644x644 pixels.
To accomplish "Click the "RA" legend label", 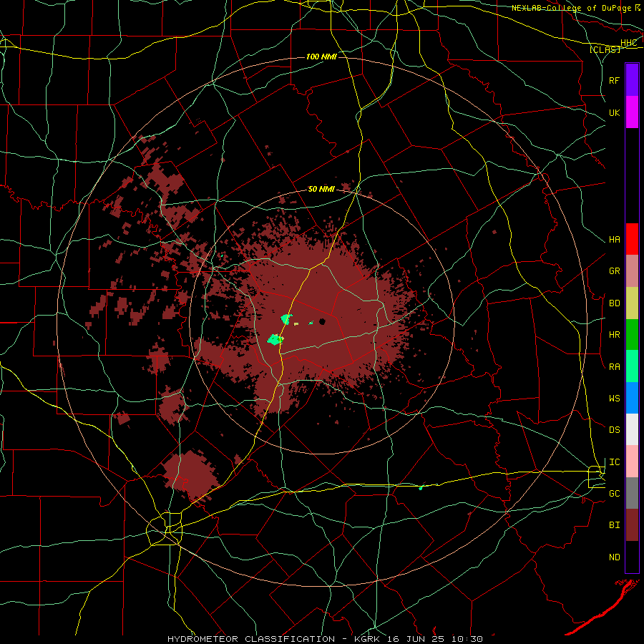I will coord(614,366).
